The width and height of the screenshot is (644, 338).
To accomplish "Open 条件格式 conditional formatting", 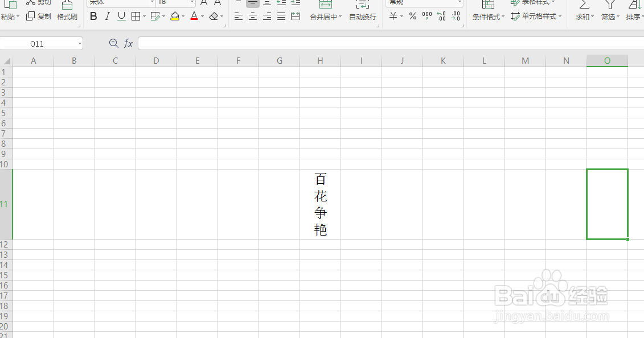I will click(486, 16).
